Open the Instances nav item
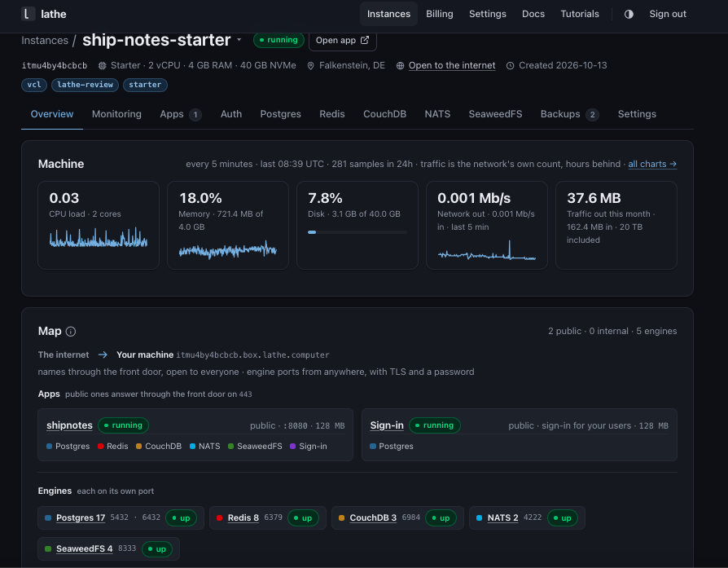The image size is (728, 568). point(388,14)
